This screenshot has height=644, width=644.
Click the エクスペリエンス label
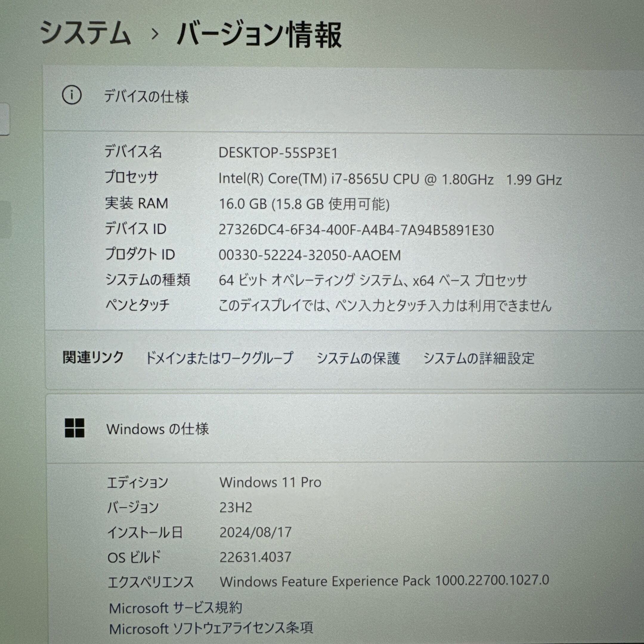[150, 582]
